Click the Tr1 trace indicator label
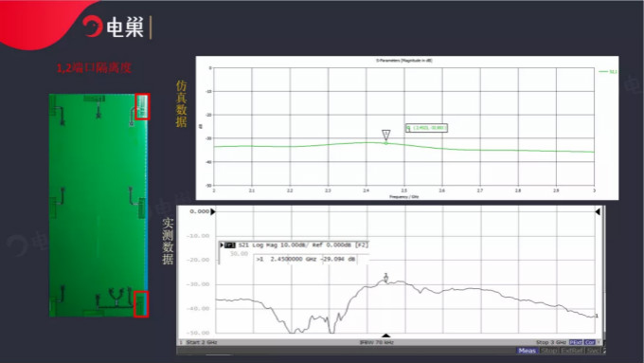This screenshot has height=363, width=644. coord(228,245)
